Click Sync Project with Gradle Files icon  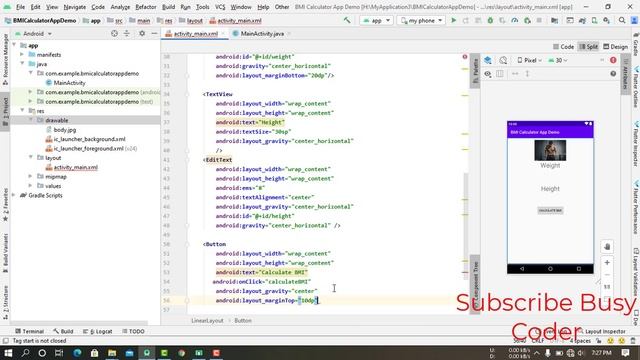(x=582, y=20)
